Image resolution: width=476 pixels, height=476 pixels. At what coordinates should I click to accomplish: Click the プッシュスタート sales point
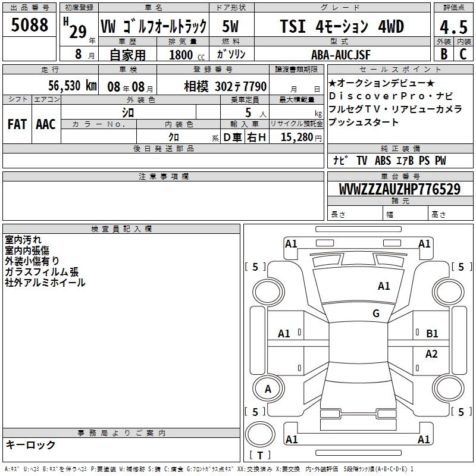click(364, 122)
